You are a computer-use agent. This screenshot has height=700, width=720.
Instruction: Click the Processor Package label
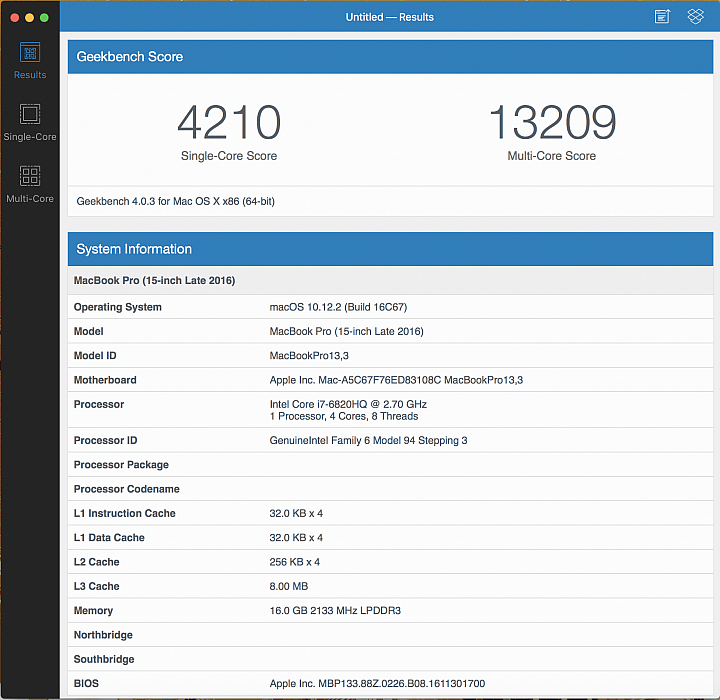[121, 464]
